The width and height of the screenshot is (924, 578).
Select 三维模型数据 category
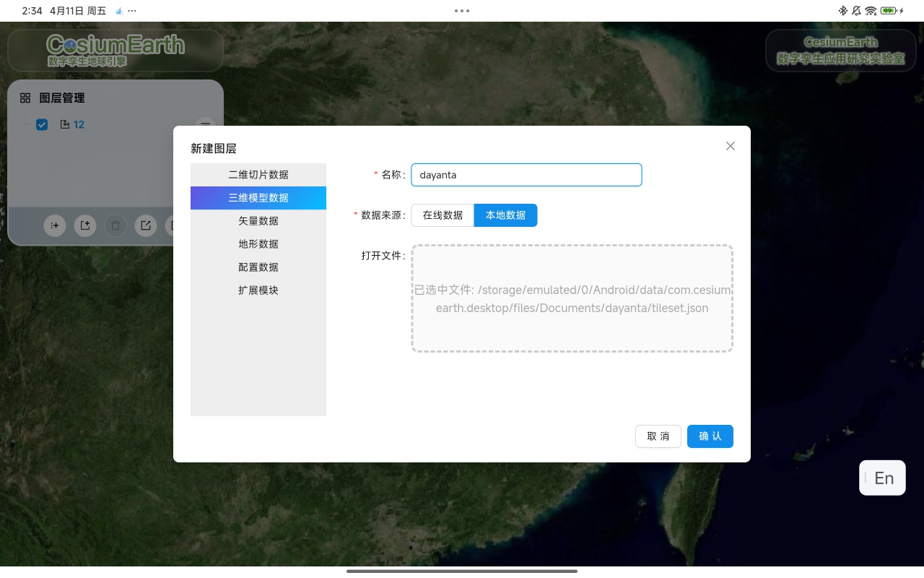(258, 198)
